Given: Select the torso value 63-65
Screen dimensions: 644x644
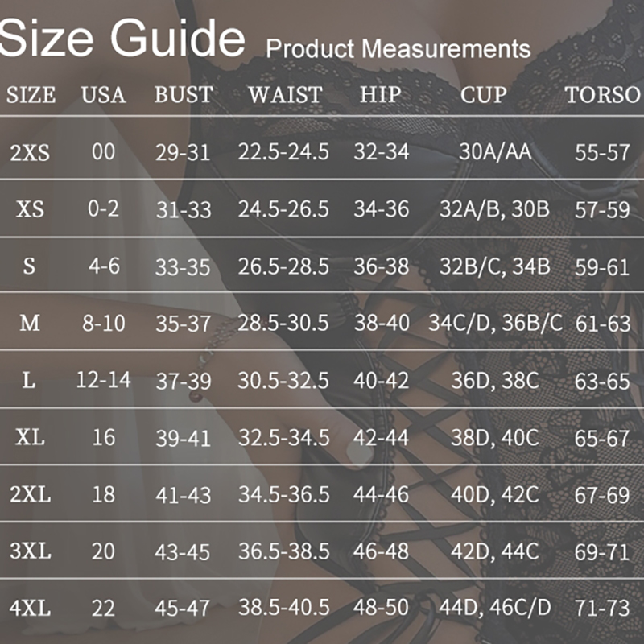Looking at the screenshot, I should [602, 381].
